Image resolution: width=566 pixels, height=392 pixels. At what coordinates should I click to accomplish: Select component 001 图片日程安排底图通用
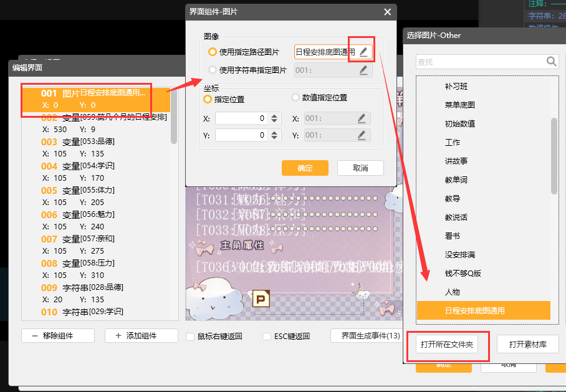(95, 99)
